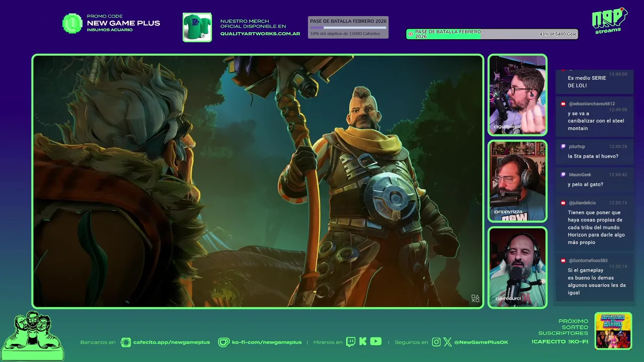This screenshot has width=644, height=362.
Task: Click the @guillolopz name label
Action: pyautogui.click(x=508, y=127)
